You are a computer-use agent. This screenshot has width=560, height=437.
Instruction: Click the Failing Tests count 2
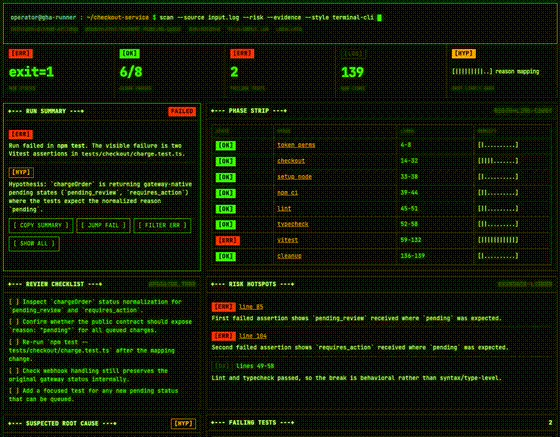click(550, 423)
